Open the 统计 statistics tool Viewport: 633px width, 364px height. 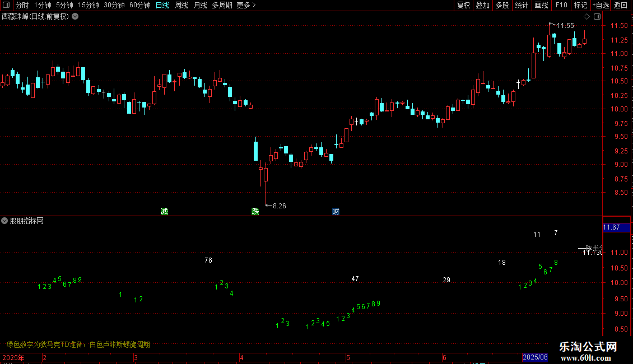pyautogui.click(x=522, y=5)
